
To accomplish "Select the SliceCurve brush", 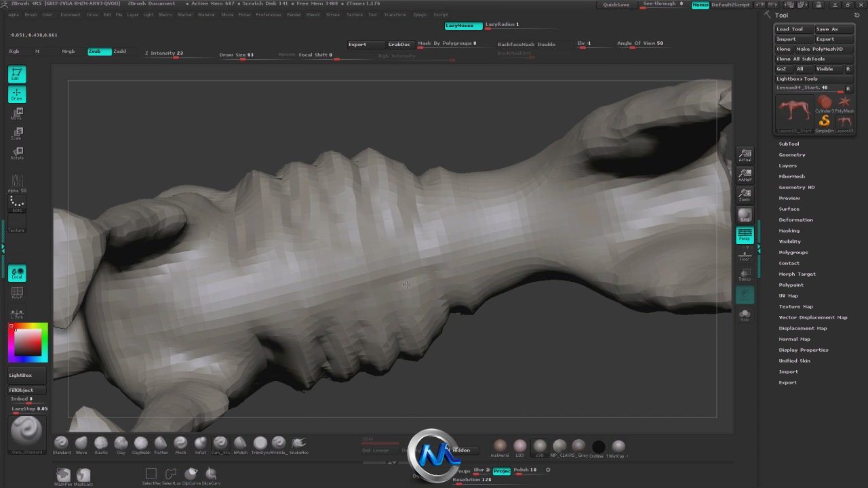I will (211, 476).
